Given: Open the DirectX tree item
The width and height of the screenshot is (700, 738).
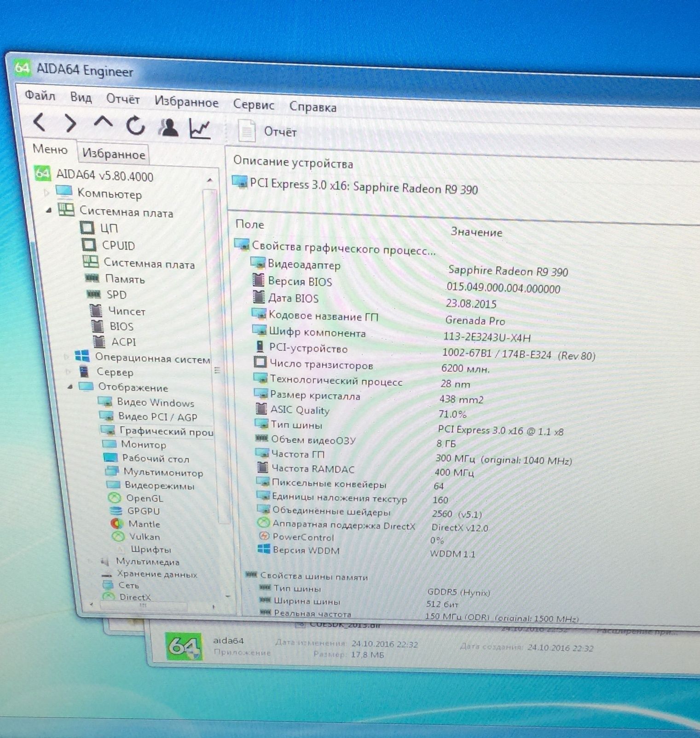Looking at the screenshot, I should 127,597.
